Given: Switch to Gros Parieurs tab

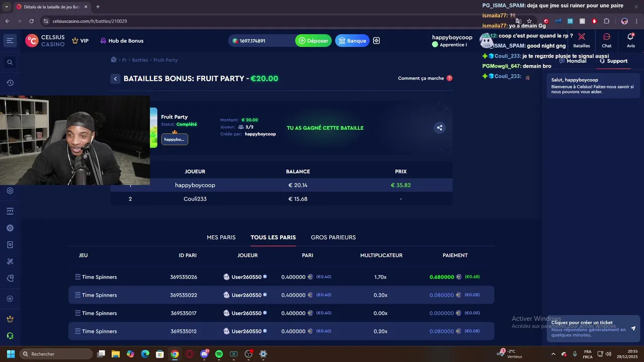Looking at the screenshot, I should [x=333, y=237].
